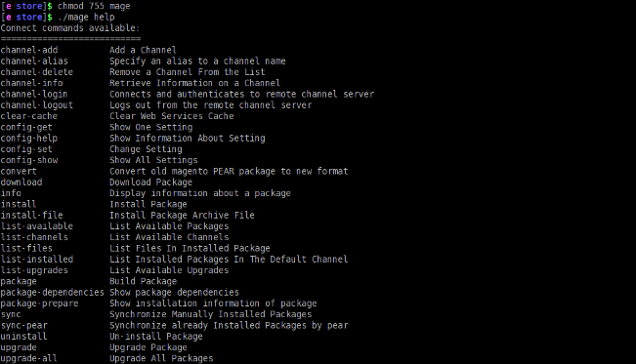Click the convert command name
Viewport: 636px width, 364px height.
19,171
